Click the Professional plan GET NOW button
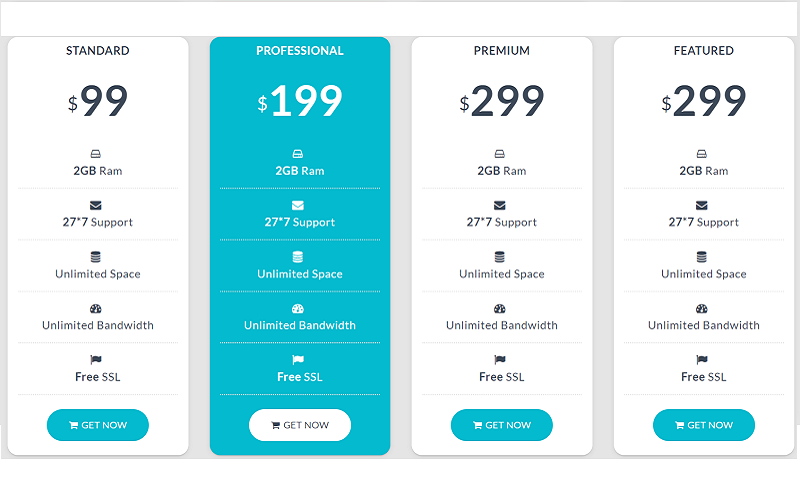Viewport: 800px width, 500px height. [x=299, y=425]
